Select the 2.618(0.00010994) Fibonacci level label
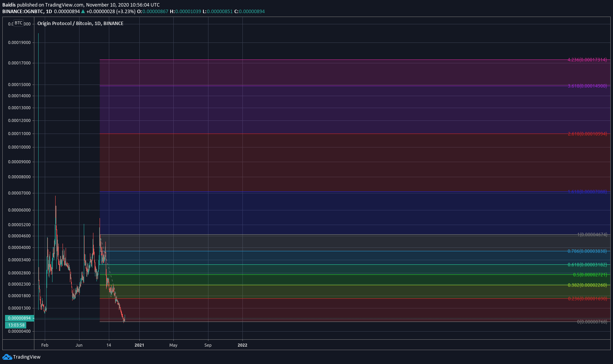Image resolution: width=613 pixels, height=364 pixels. [x=587, y=134]
